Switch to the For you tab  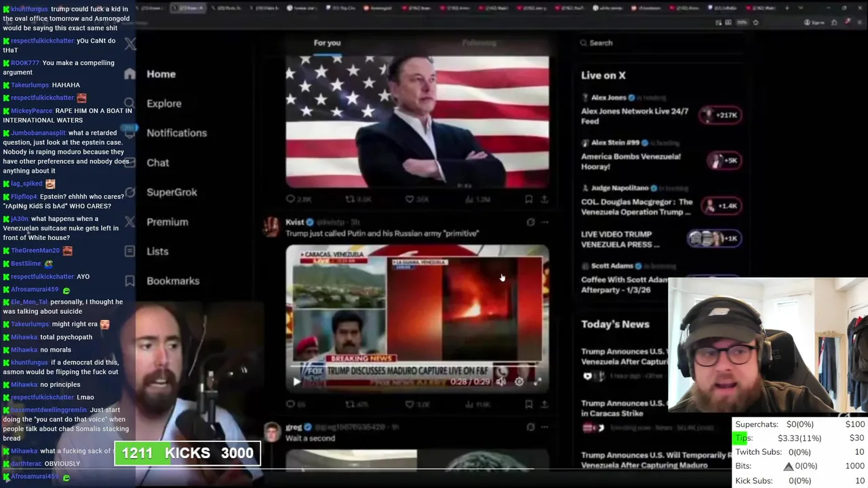(327, 43)
